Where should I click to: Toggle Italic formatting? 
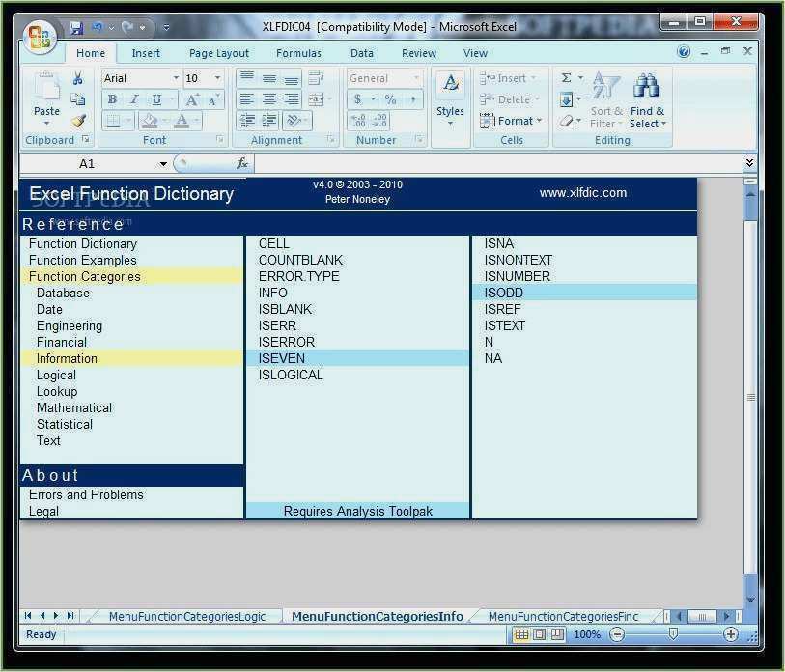[x=134, y=99]
